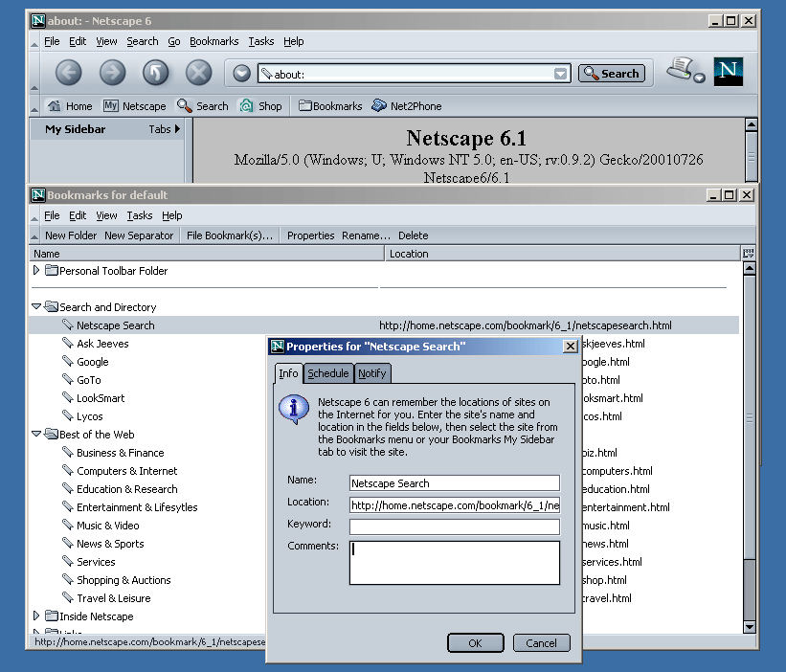
Task: Select the Info tab in Properties
Action: 288,373
